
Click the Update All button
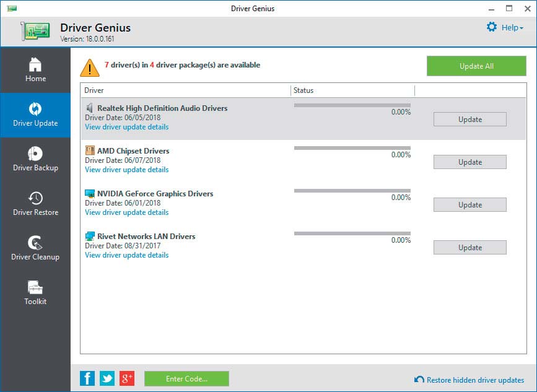point(476,66)
